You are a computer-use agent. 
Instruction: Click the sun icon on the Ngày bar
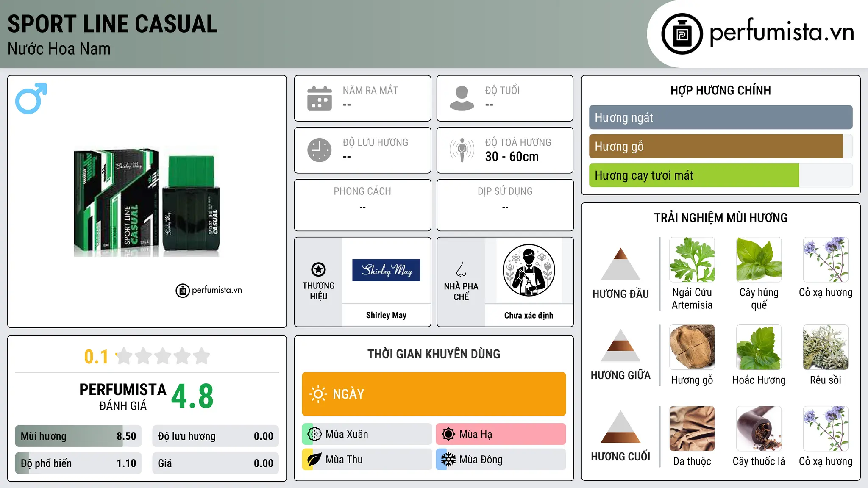pyautogui.click(x=318, y=394)
